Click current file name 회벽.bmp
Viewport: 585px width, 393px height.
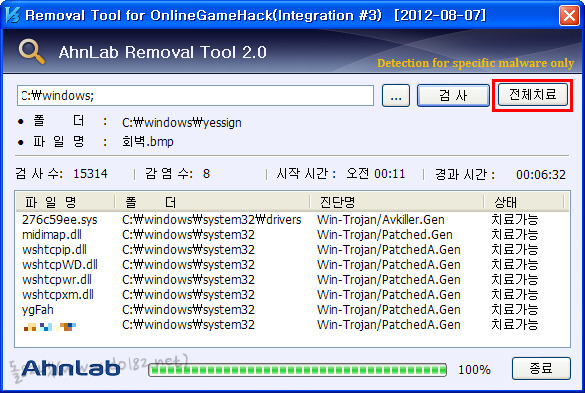click(x=148, y=141)
